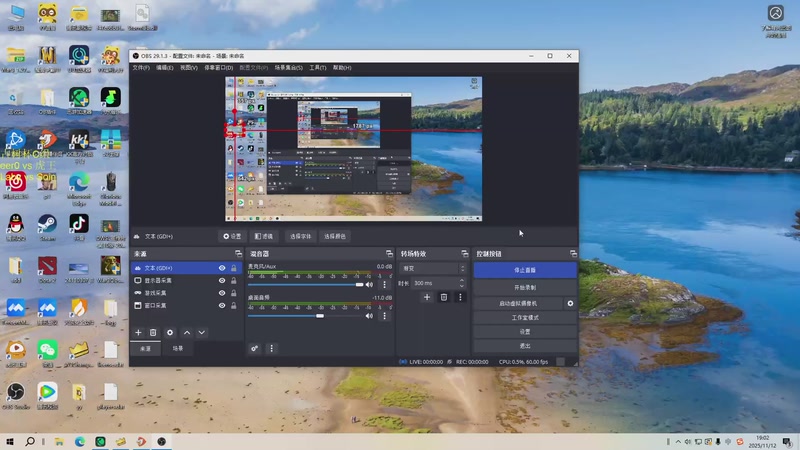Open advanced audio properties gears icon
This screenshot has height=450, width=800.
[254, 348]
